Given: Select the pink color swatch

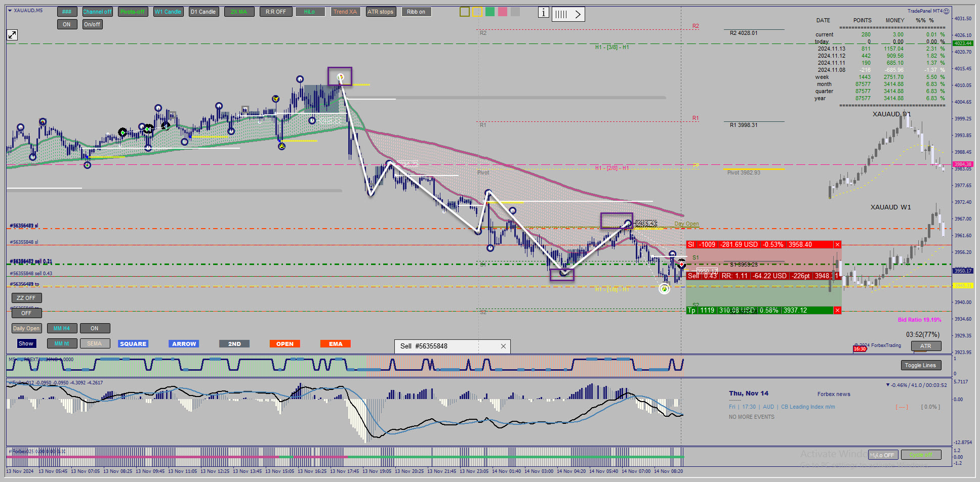Looking at the screenshot, I should 503,12.
